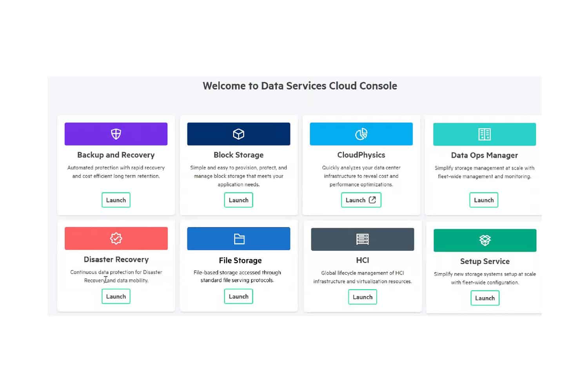Click the Data Ops Manager panel icon
The width and height of the screenshot is (588, 392).
484,134
